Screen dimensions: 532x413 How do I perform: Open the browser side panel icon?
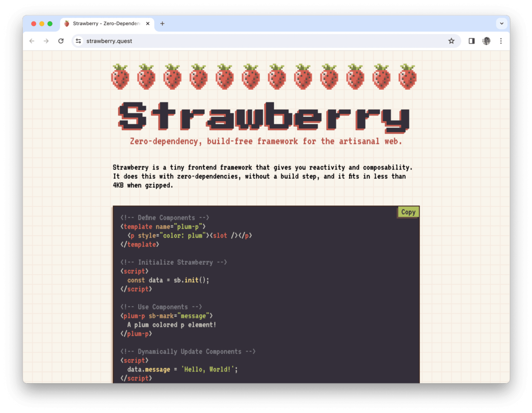click(x=471, y=41)
